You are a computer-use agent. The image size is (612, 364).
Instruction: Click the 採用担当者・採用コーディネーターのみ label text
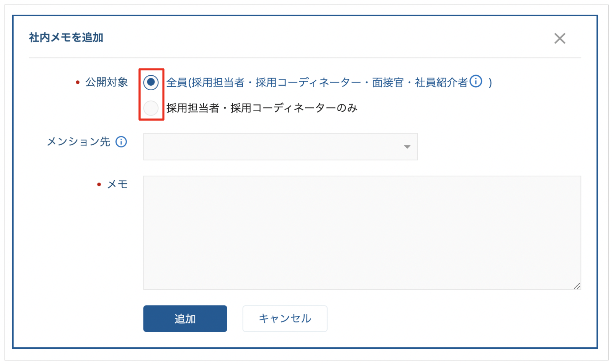262,108
